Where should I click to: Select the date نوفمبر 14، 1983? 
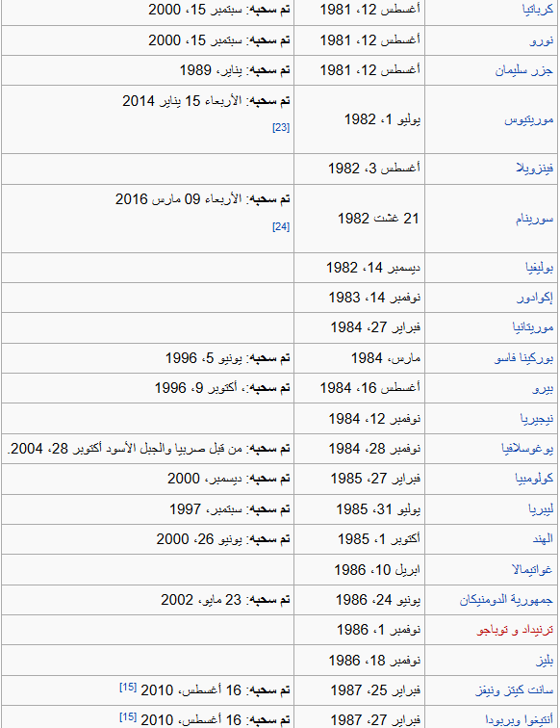click(375, 298)
